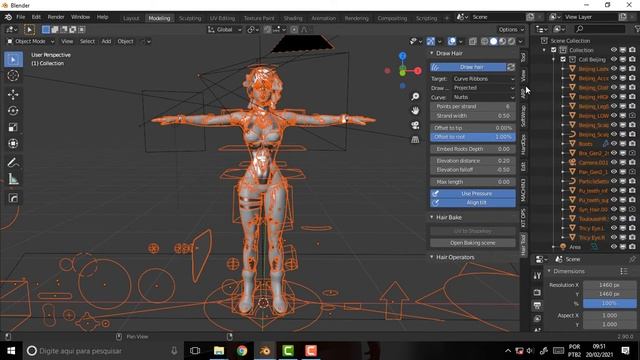Viewport: 640px width, 360px height.
Task: Open the Select menu in the viewport header
Action: point(87,41)
